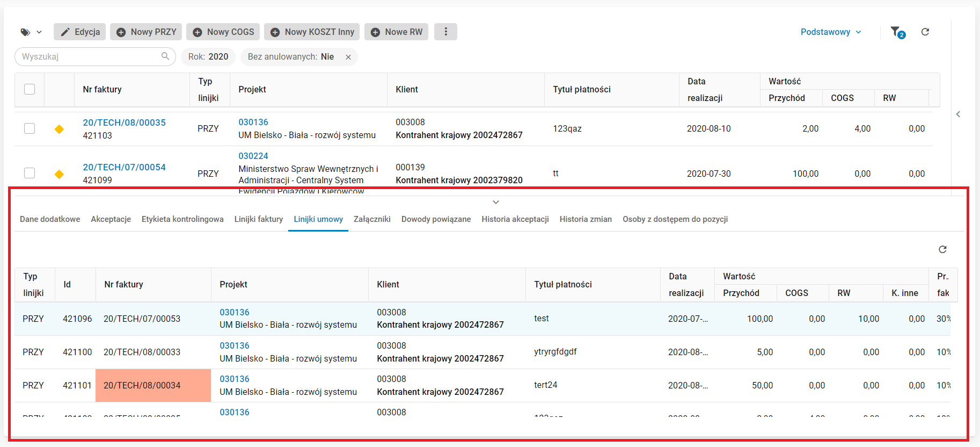The width and height of the screenshot is (980, 447).
Task: View the Historia akceptacji tab
Action: 515,219
